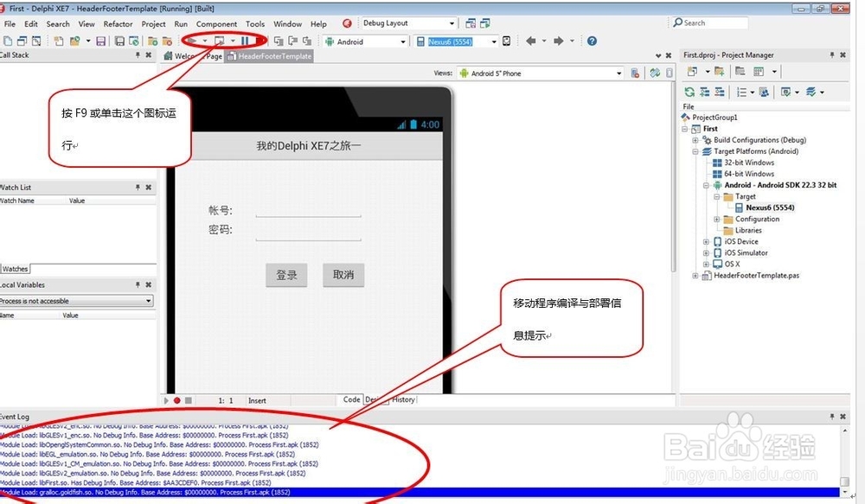Open the Process is not accessible dropdown

pos(149,301)
